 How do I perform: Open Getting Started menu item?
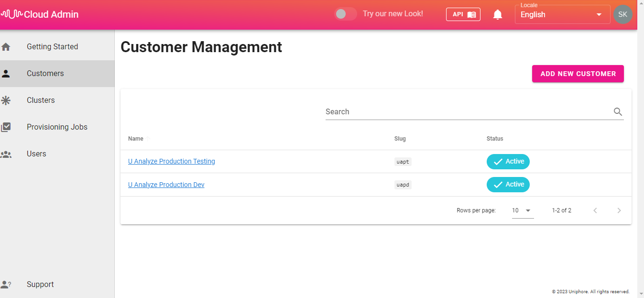57,47
